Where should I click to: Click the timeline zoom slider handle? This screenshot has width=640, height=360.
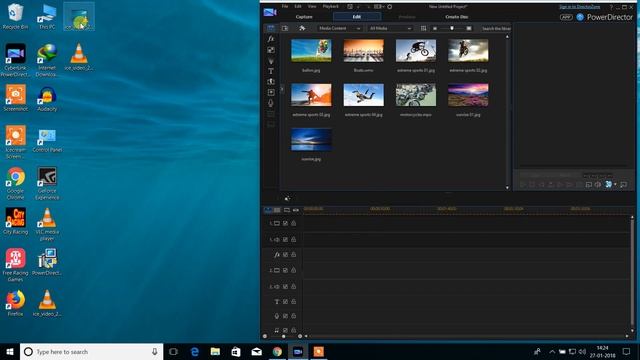tap(284, 336)
